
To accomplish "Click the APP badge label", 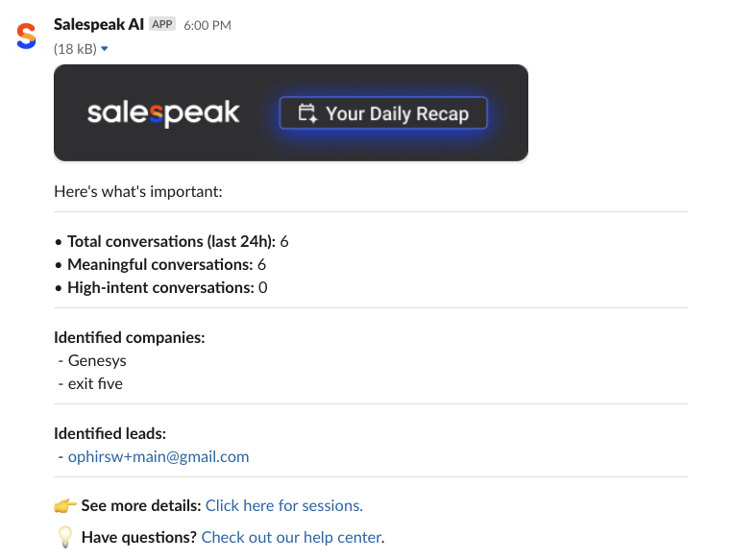I will (x=162, y=24).
